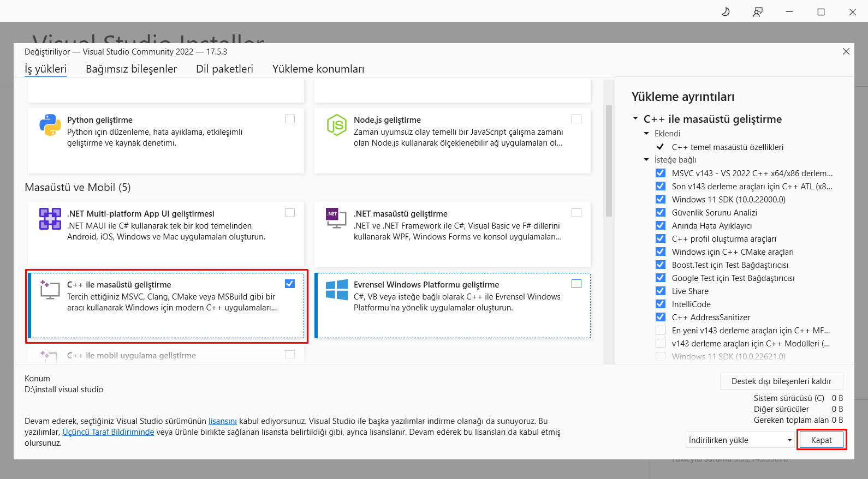868x479 pixels.
Task: Click the Universal Windows Platform logo icon
Action: point(337,290)
